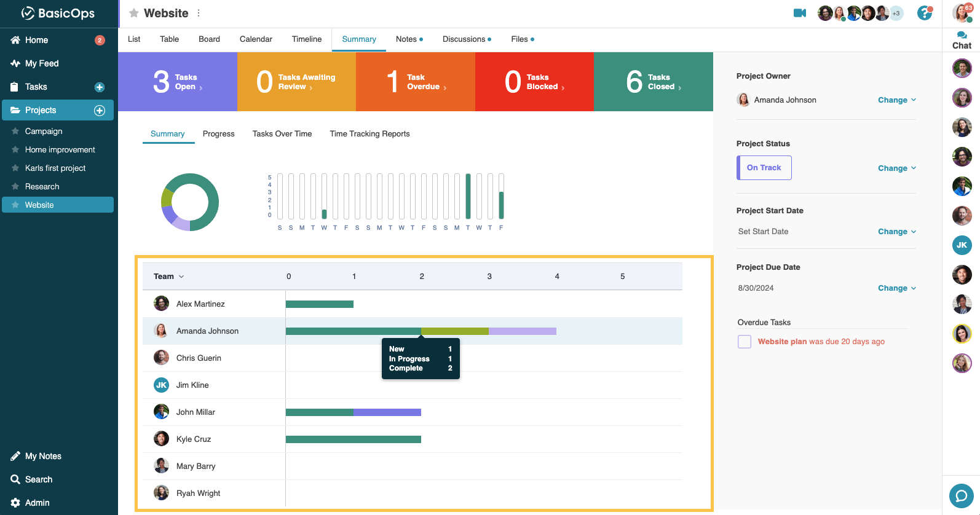Open the Chat panel icon
Viewport: 980px width, 515px height.
click(x=962, y=40)
